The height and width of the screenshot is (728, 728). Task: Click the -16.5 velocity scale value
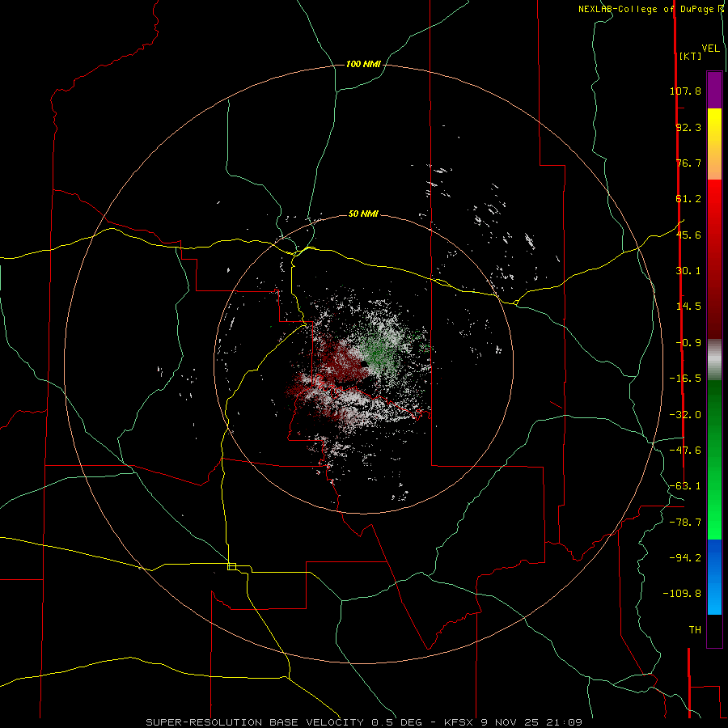(685, 379)
